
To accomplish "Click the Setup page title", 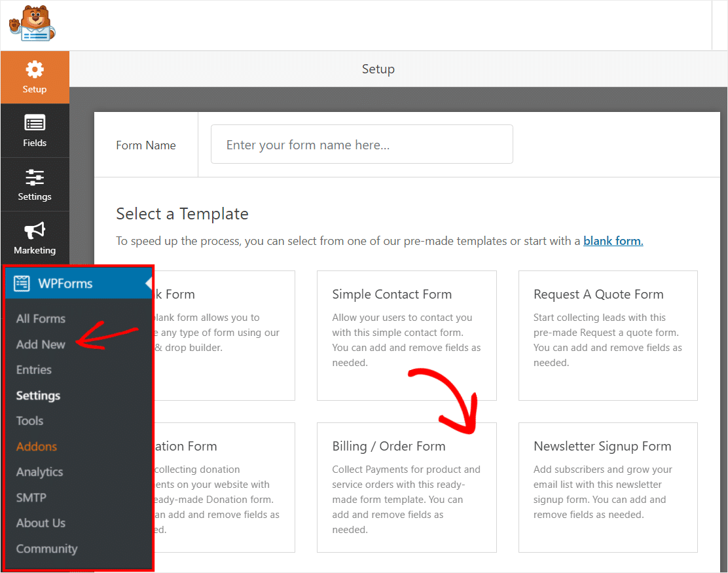I will 378,69.
